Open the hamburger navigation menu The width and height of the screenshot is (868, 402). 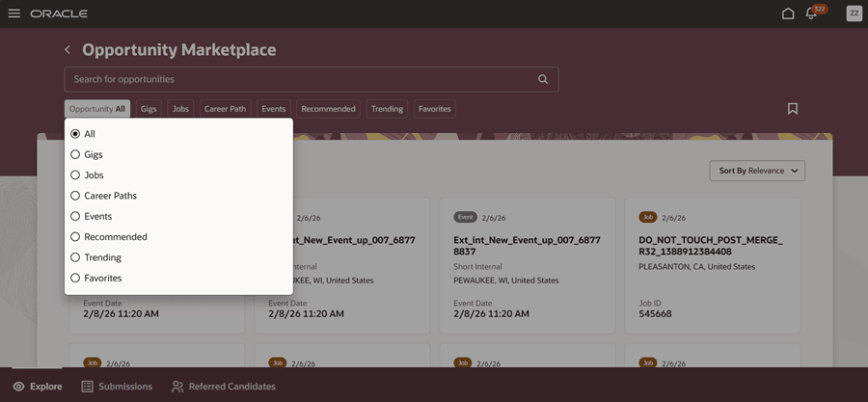tap(14, 13)
